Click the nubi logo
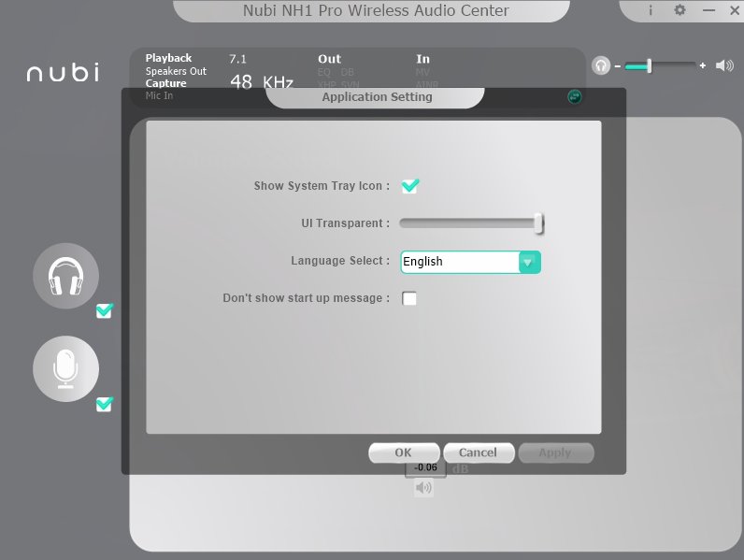Viewport: 744px width, 560px height. (64, 72)
